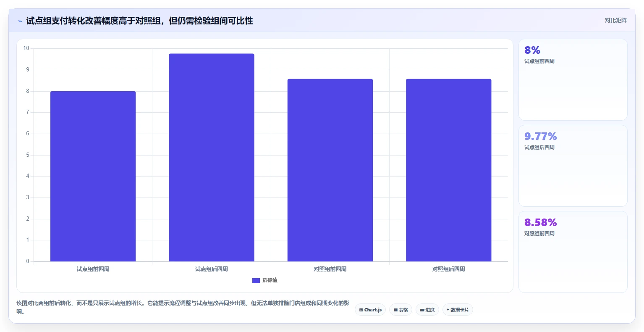644x332 pixels.
Task: Click the footer note starting with 该图对比两组前后转化
Action: click(183, 307)
